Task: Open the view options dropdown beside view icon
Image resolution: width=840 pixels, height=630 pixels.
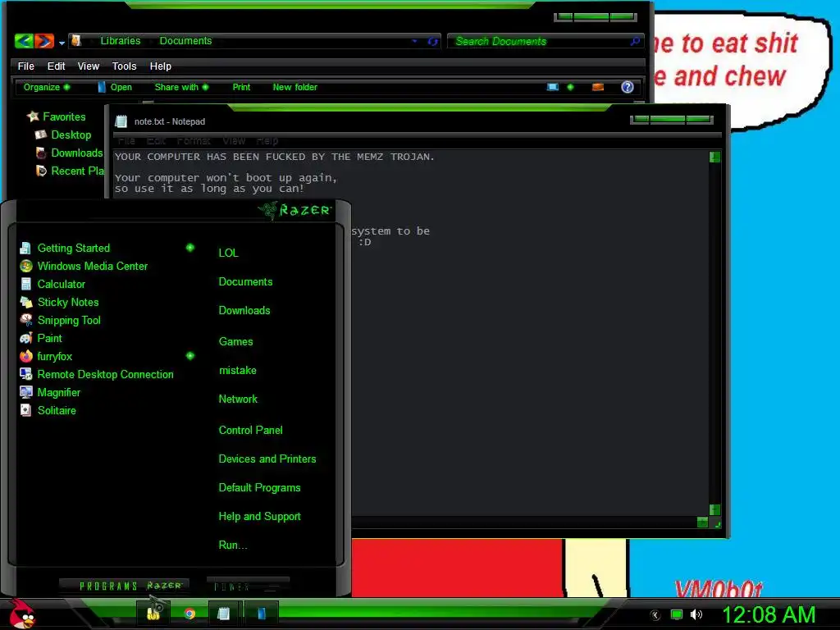Action: (x=571, y=87)
